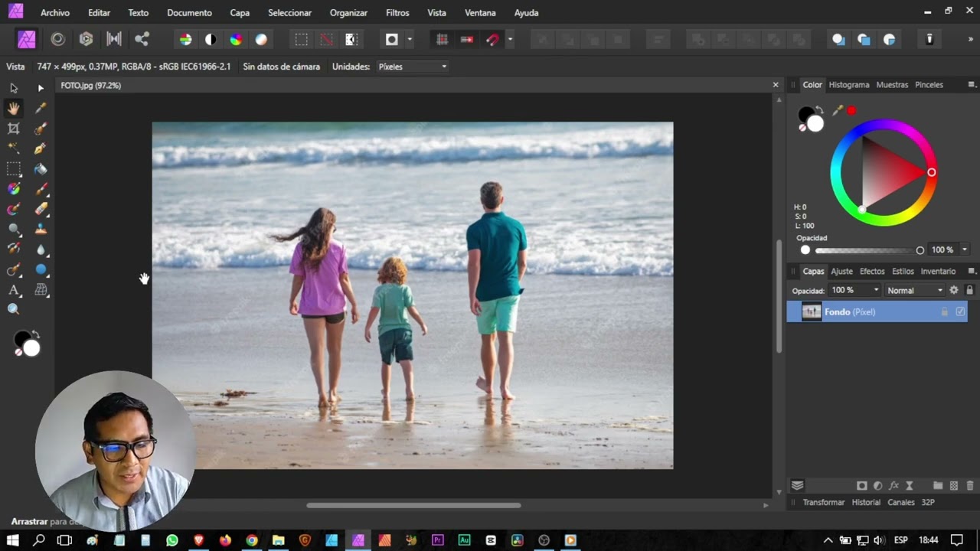
Task: Open the color opacity 100 % dropdown
Action: pyautogui.click(x=965, y=249)
